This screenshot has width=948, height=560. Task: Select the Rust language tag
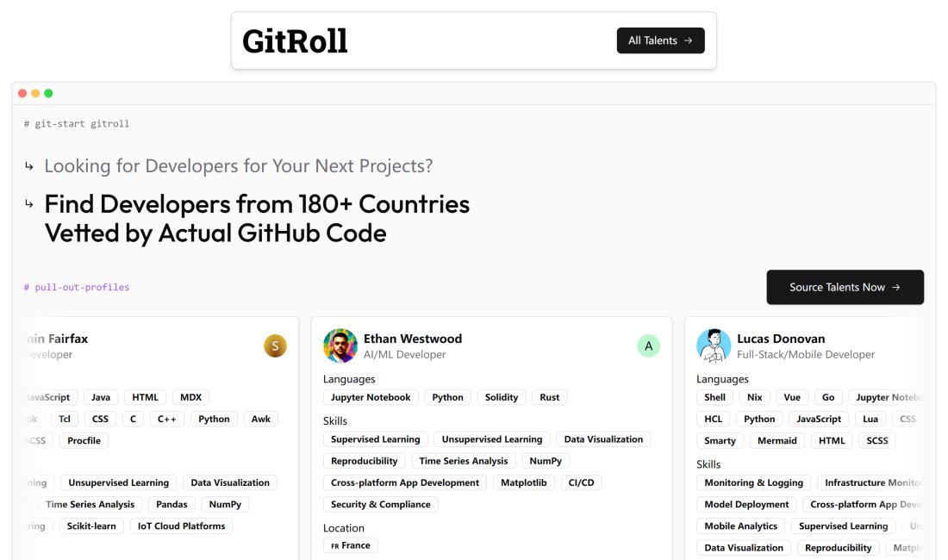pyautogui.click(x=550, y=397)
